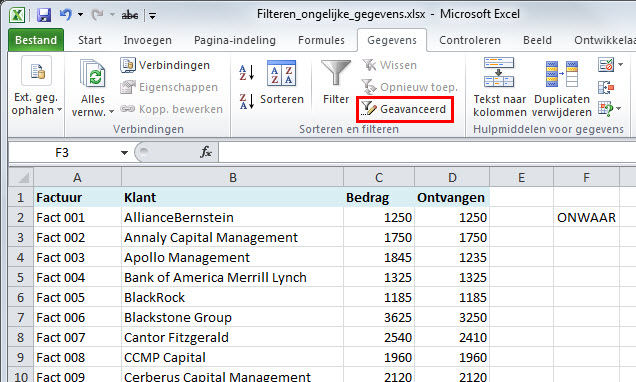Select row 5 header
Screen dimensions: 636x382
pyautogui.click(x=21, y=277)
